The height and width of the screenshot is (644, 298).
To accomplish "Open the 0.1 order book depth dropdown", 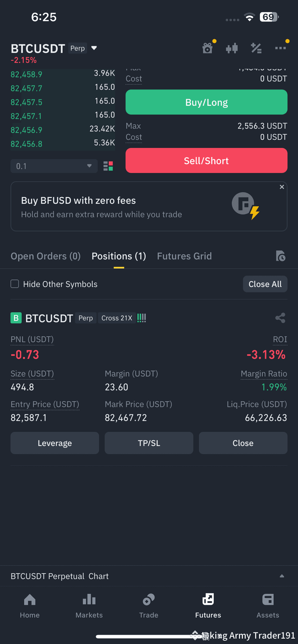I will click(x=54, y=166).
